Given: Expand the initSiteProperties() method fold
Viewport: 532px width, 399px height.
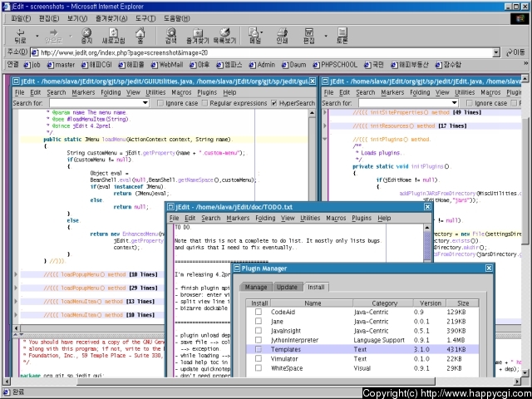Looking at the screenshot, I should tap(325, 112).
